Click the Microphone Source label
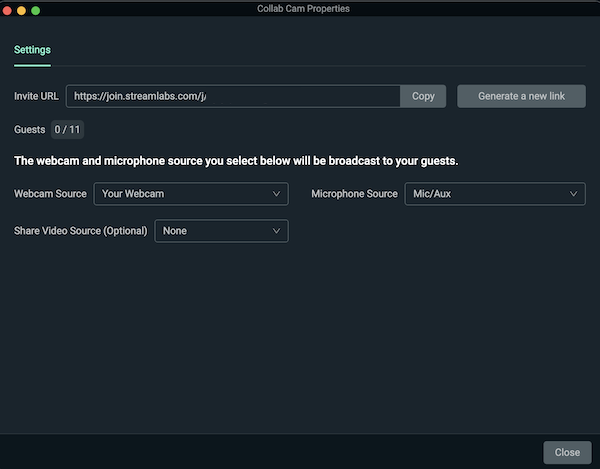600x469 pixels. (x=354, y=194)
